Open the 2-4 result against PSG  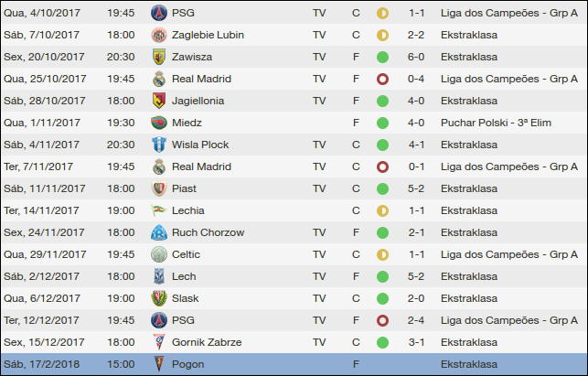pyautogui.click(x=416, y=320)
